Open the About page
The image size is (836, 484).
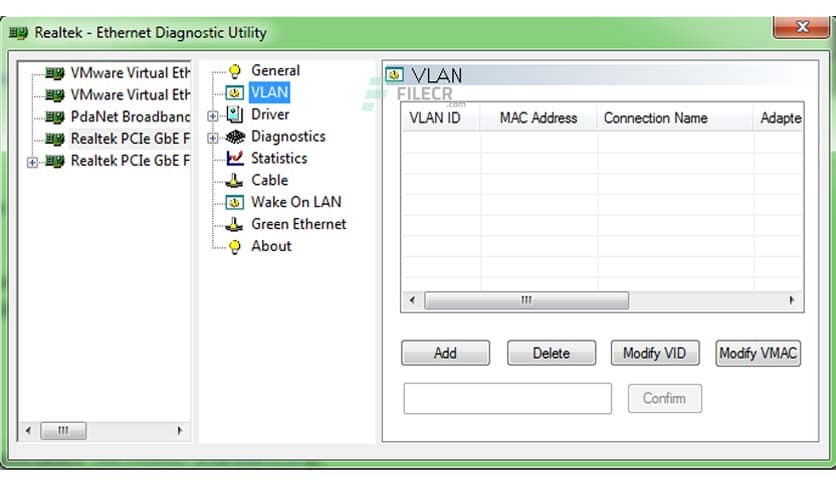pos(271,246)
